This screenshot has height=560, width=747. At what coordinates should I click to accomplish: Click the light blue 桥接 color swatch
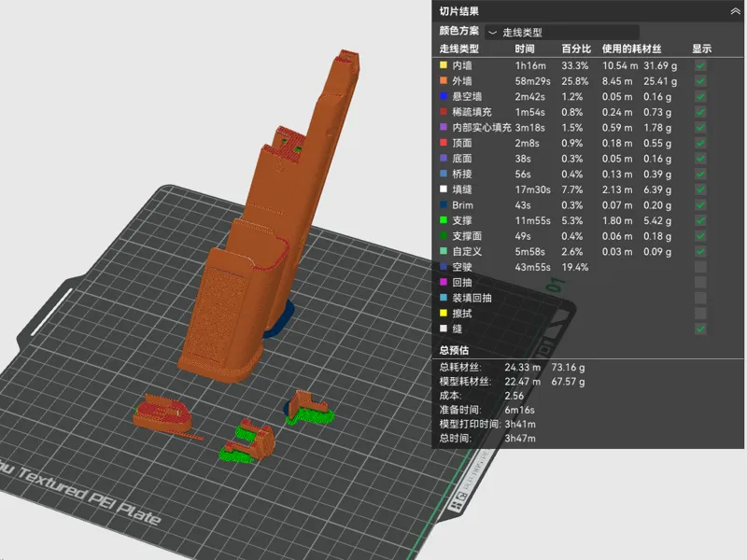pyautogui.click(x=444, y=174)
